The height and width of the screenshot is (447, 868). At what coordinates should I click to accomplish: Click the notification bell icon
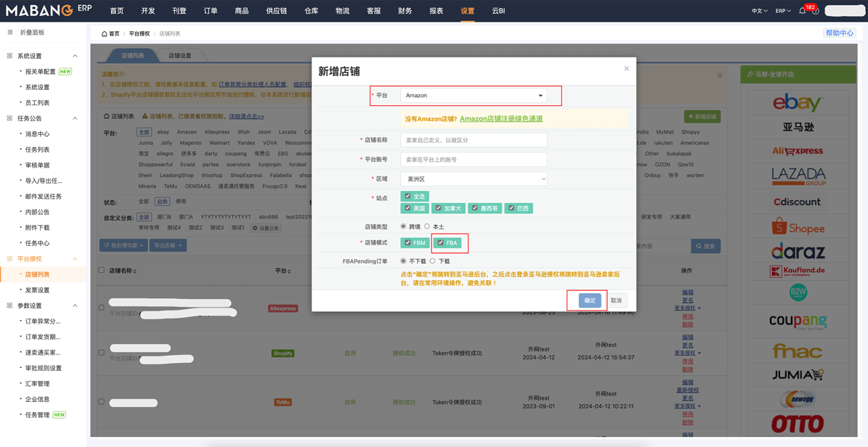click(802, 11)
